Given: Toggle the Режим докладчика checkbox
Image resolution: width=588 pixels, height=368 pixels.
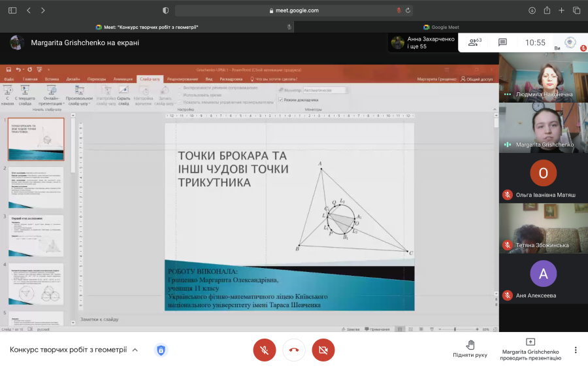Looking at the screenshot, I should [x=280, y=100].
